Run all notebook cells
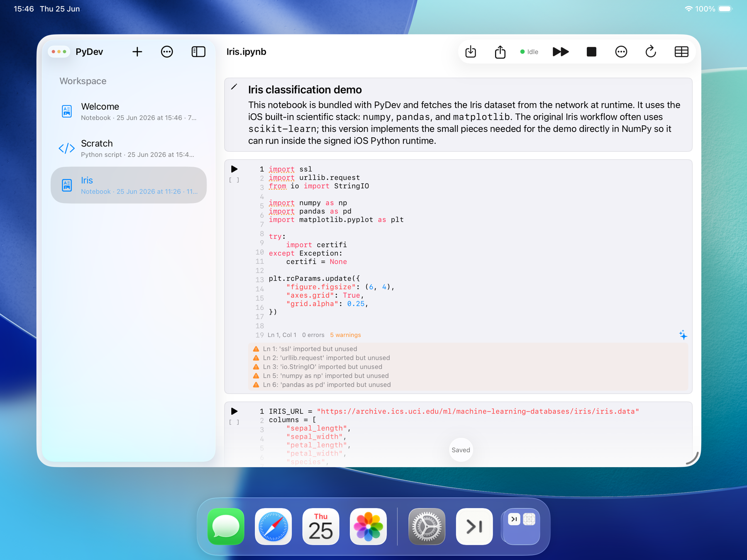Image resolution: width=747 pixels, height=560 pixels. (561, 52)
